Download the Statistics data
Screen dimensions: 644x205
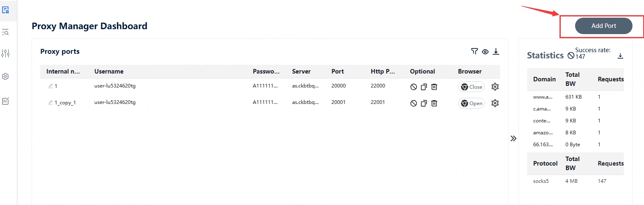pyautogui.click(x=620, y=56)
